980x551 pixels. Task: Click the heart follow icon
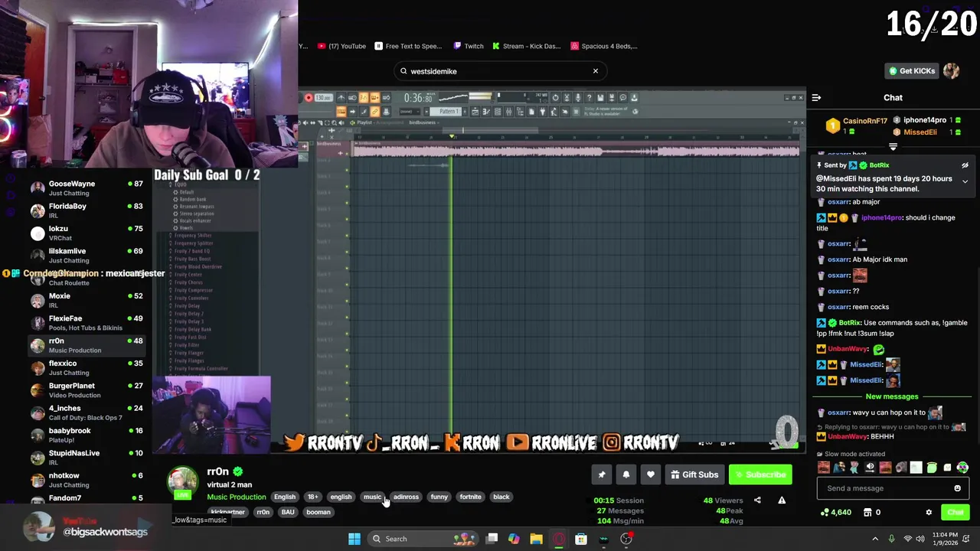pyautogui.click(x=650, y=474)
